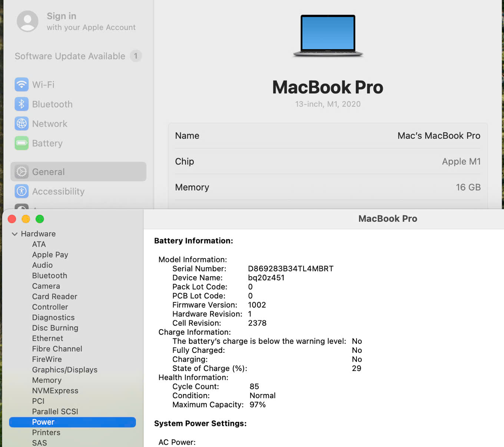
Task: Open the NVMExpress hardware entry
Action: tap(55, 390)
